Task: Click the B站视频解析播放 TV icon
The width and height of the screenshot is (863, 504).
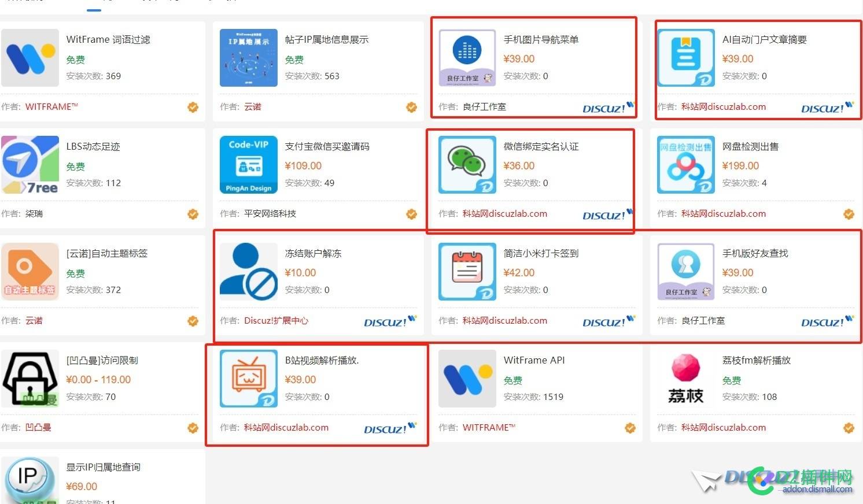Action: click(249, 379)
